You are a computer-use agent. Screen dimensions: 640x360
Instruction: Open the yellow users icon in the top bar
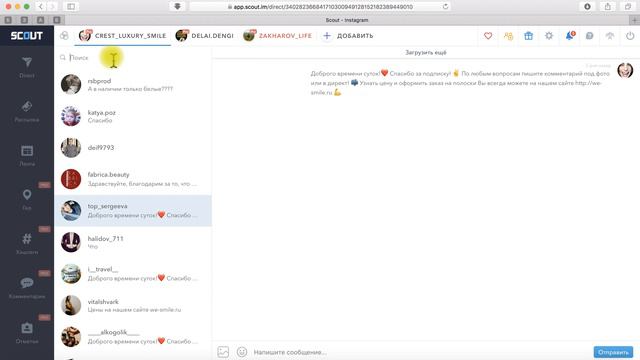[x=508, y=36]
